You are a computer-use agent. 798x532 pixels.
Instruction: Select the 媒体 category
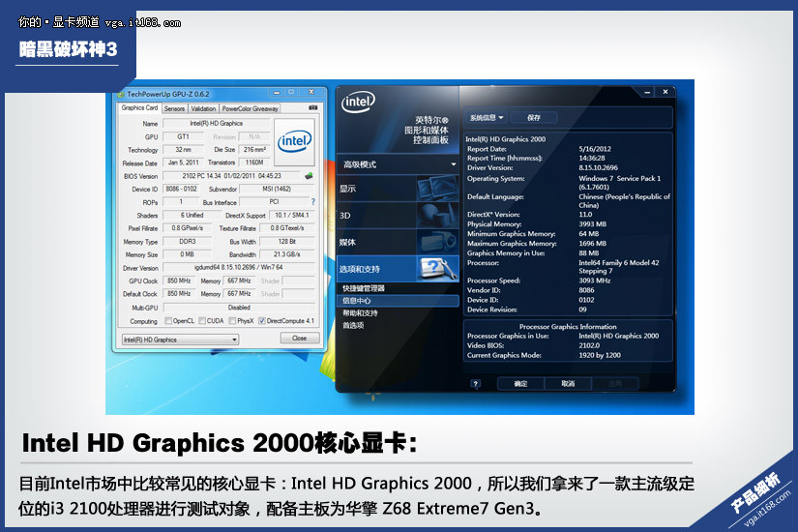[x=398, y=243]
